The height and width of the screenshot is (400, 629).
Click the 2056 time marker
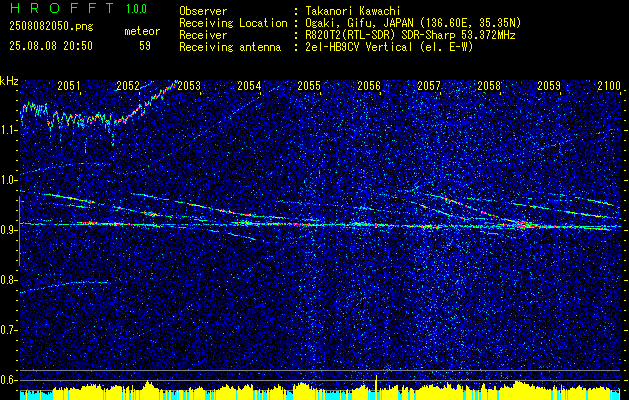point(369,85)
